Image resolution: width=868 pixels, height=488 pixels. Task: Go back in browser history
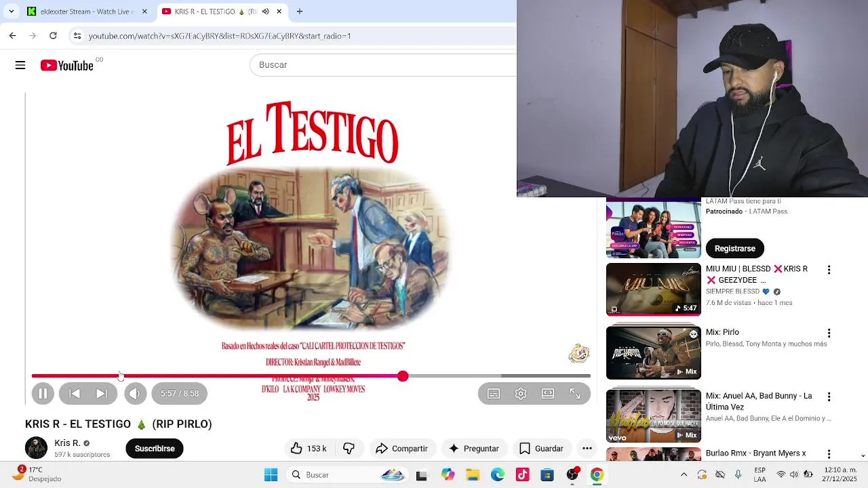tap(12, 36)
